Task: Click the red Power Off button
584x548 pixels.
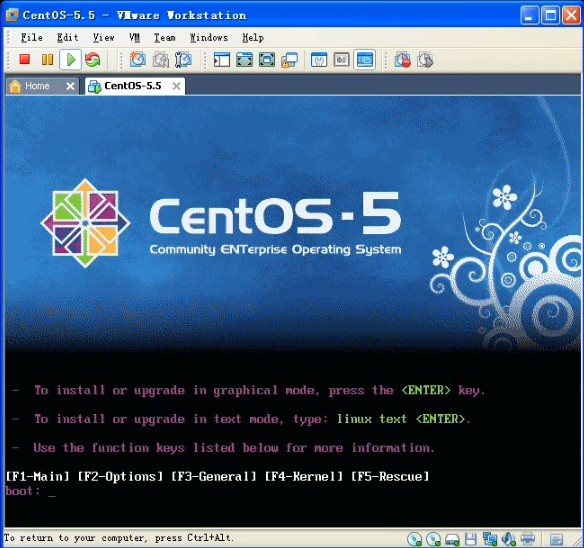Action: tap(25, 59)
